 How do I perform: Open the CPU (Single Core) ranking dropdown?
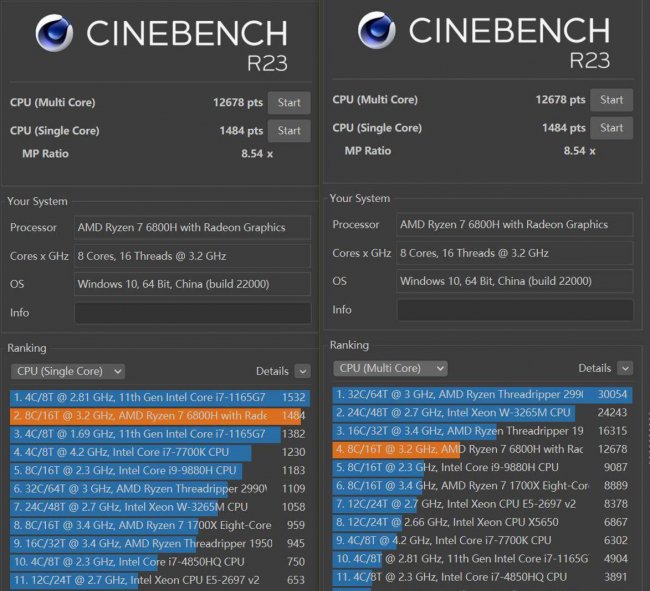68,371
